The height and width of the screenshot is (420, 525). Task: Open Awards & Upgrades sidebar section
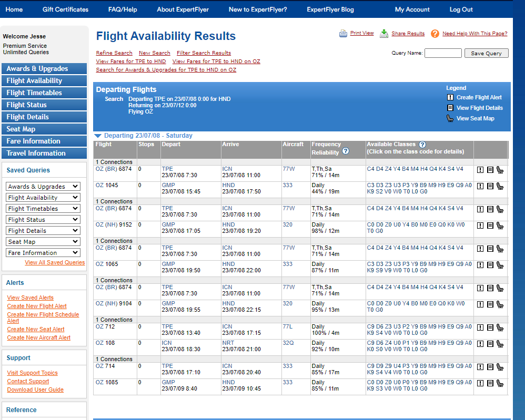44,69
